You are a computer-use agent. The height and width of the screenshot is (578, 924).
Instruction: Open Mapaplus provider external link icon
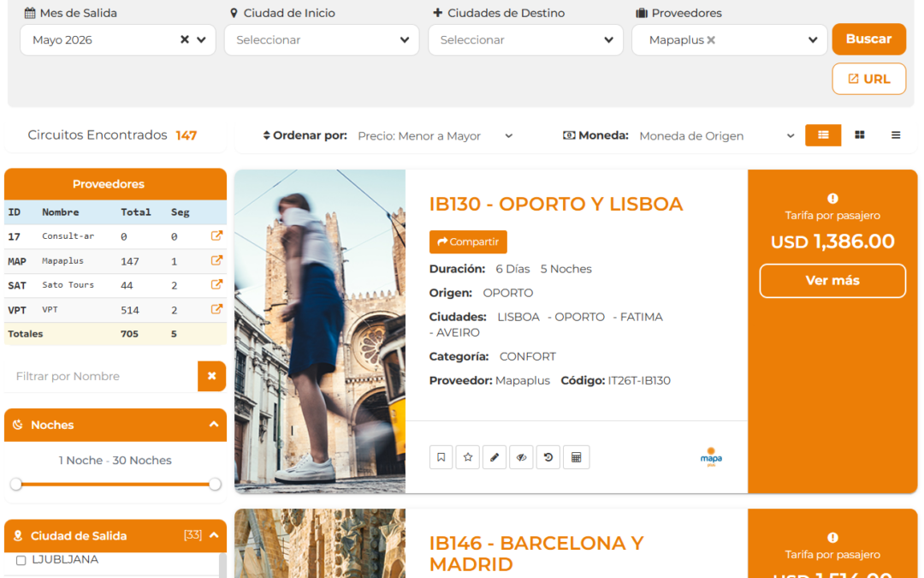216,261
